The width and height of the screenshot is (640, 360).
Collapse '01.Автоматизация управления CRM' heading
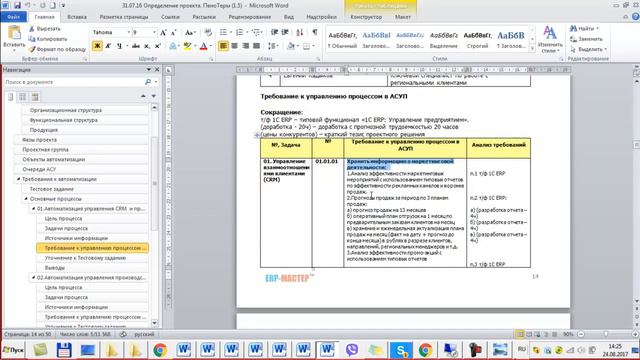pos(33,209)
